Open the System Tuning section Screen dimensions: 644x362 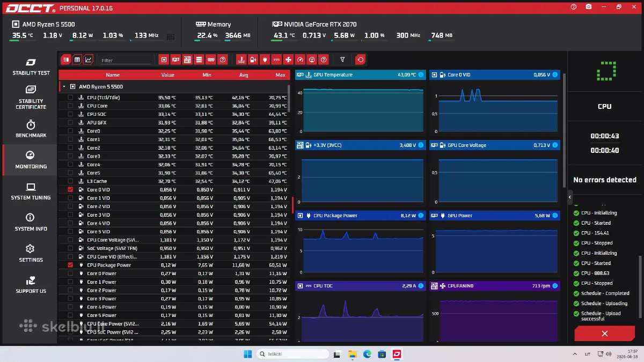point(31,191)
